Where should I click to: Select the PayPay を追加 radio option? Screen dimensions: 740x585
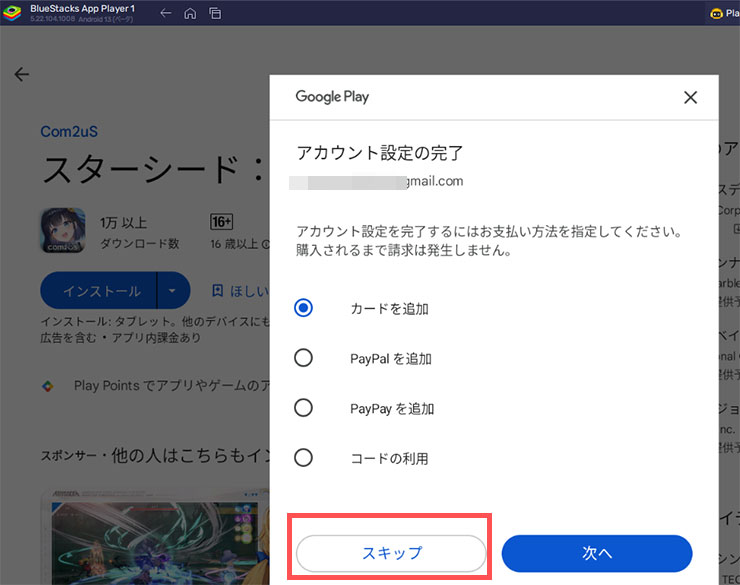[x=303, y=408]
